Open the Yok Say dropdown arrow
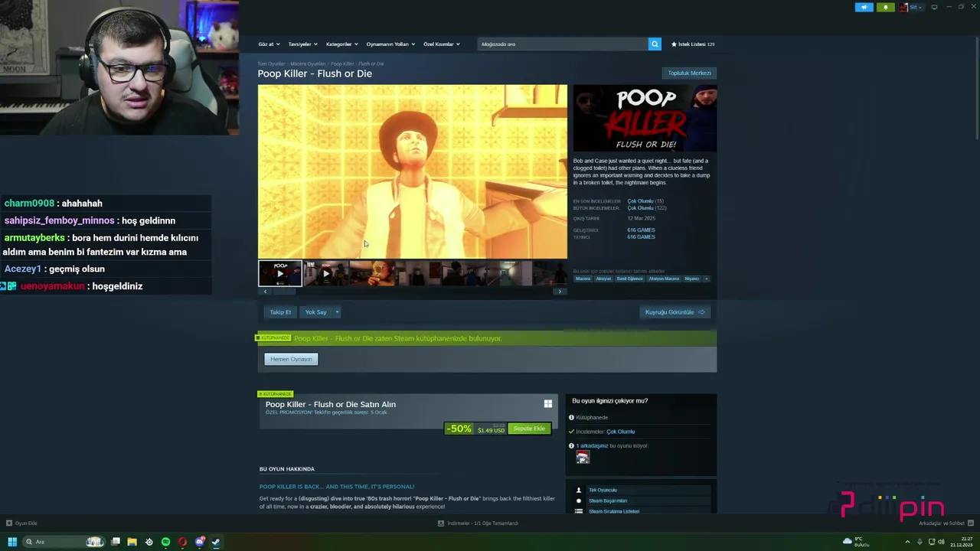 337,312
